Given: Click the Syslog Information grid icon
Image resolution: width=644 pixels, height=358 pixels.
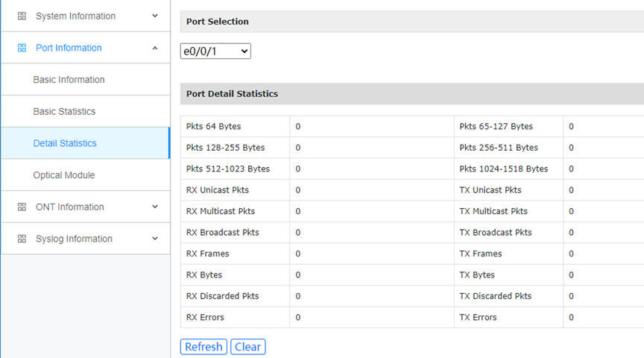Looking at the screenshot, I should coord(22,239).
